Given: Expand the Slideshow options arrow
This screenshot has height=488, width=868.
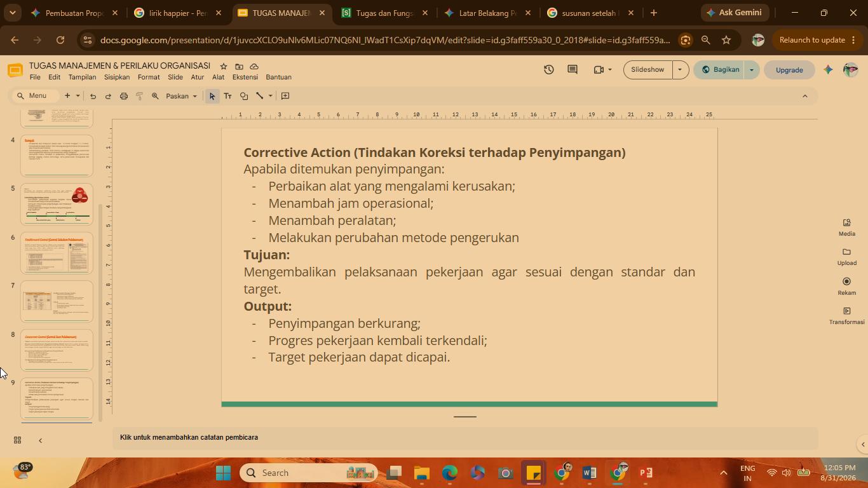Looking at the screenshot, I should [680, 70].
